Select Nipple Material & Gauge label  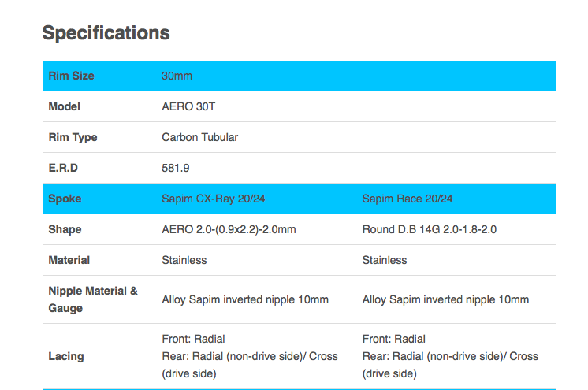93,299
